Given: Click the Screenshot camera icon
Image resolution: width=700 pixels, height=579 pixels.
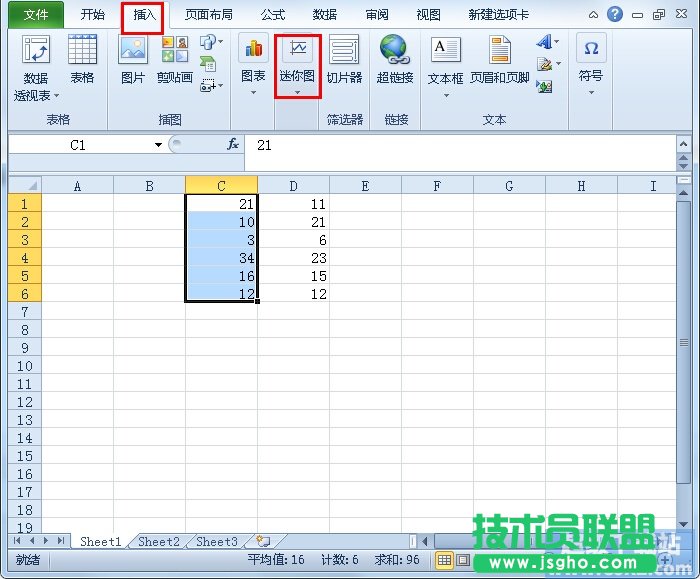Looking at the screenshot, I should (x=208, y=85).
